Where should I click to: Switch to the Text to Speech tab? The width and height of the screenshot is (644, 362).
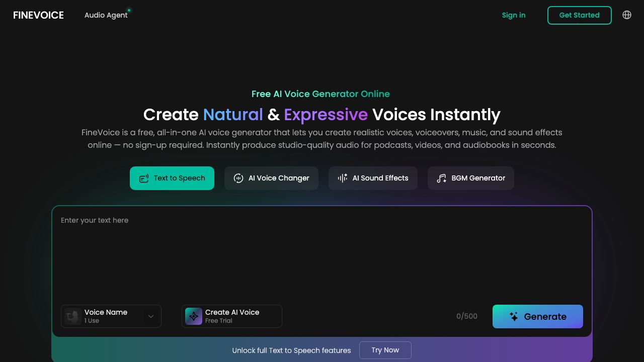tap(172, 178)
